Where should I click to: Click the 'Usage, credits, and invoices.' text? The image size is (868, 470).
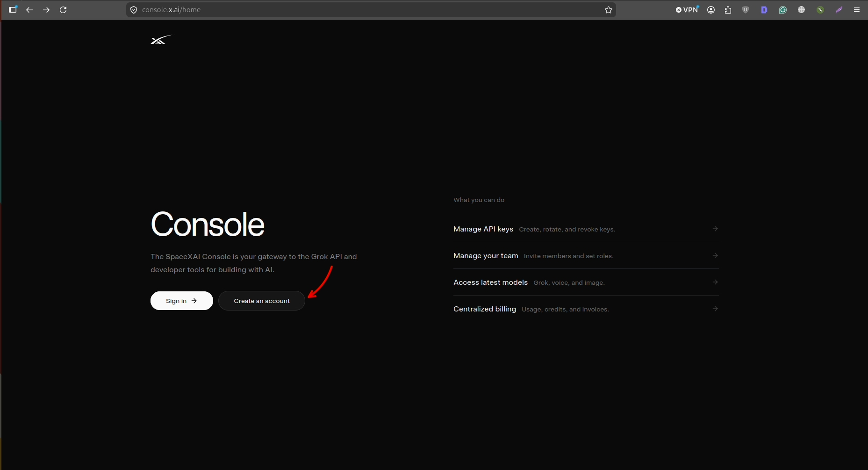pos(565,310)
